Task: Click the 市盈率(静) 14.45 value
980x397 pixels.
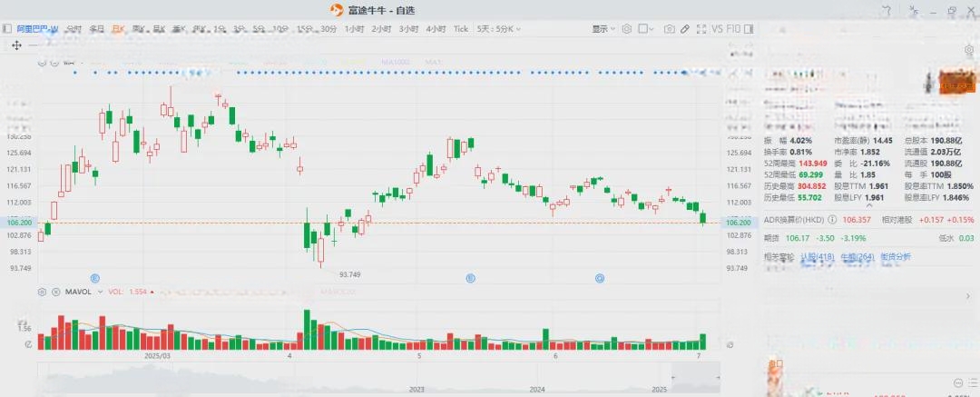Action: [883, 141]
